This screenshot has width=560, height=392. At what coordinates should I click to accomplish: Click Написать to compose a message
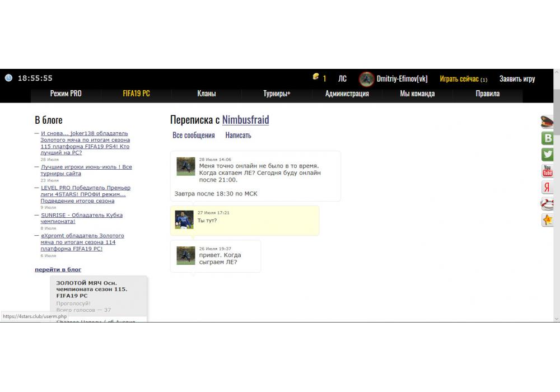[x=238, y=135]
